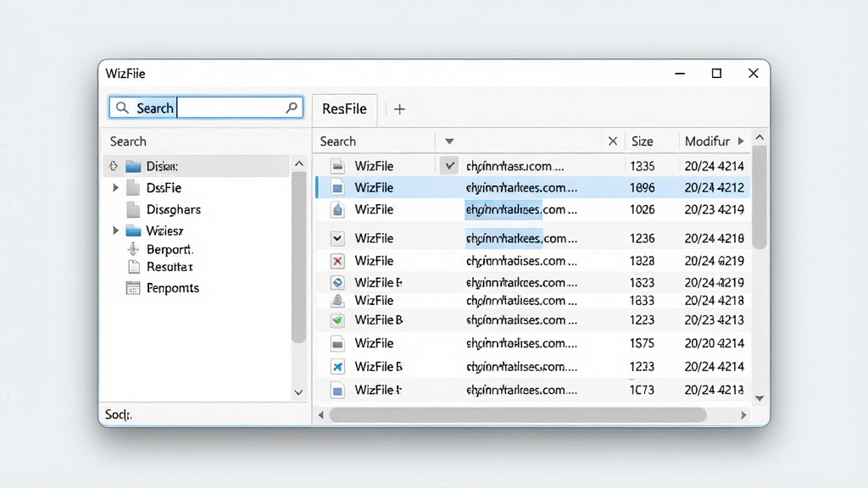
Task: Click the search submit icon inside search box
Action: pos(292,108)
